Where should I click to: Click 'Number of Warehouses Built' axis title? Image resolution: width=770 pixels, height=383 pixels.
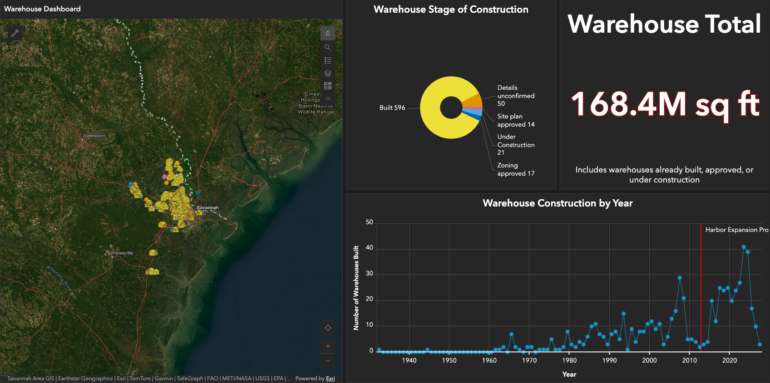(x=356, y=288)
